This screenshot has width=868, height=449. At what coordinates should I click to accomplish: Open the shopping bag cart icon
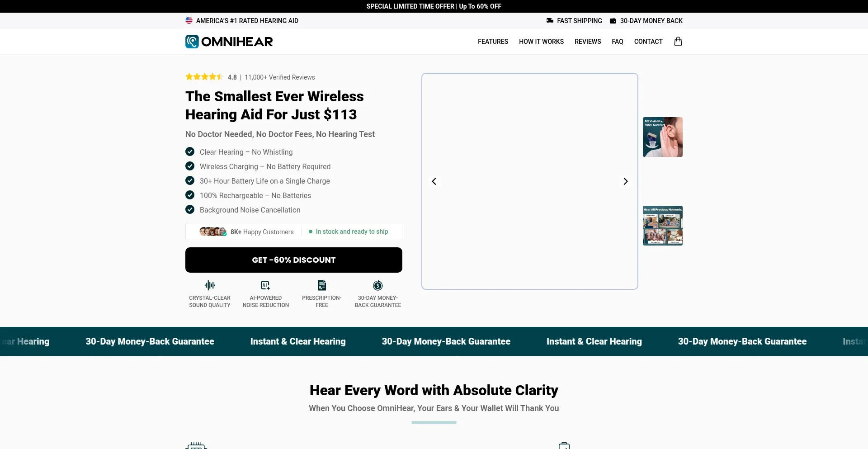coord(678,41)
